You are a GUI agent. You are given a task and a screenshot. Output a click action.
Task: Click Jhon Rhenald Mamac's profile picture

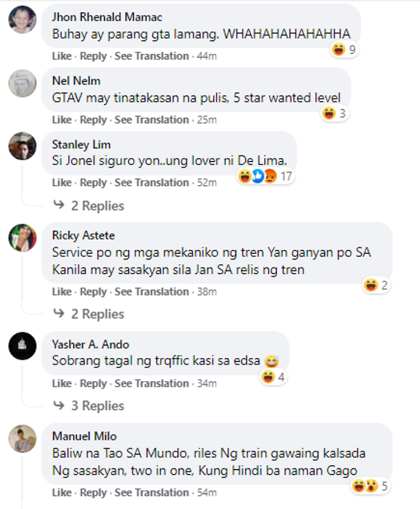tap(22, 20)
